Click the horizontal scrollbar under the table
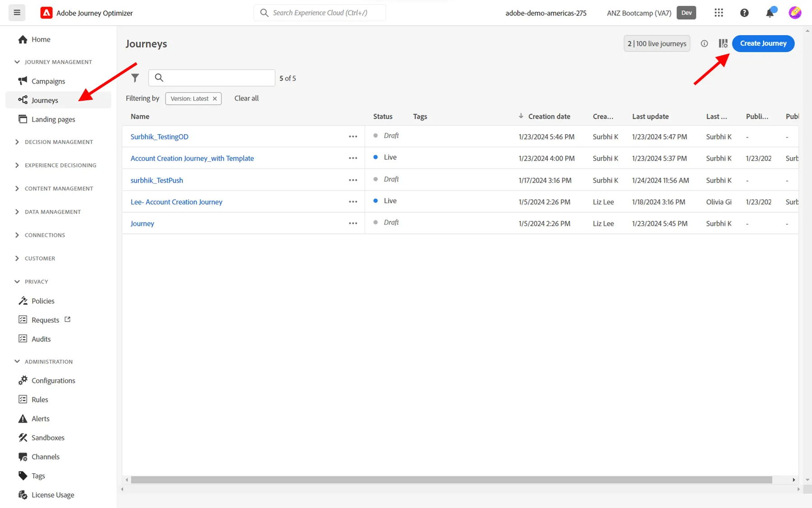The height and width of the screenshot is (508, 812). (x=451, y=480)
